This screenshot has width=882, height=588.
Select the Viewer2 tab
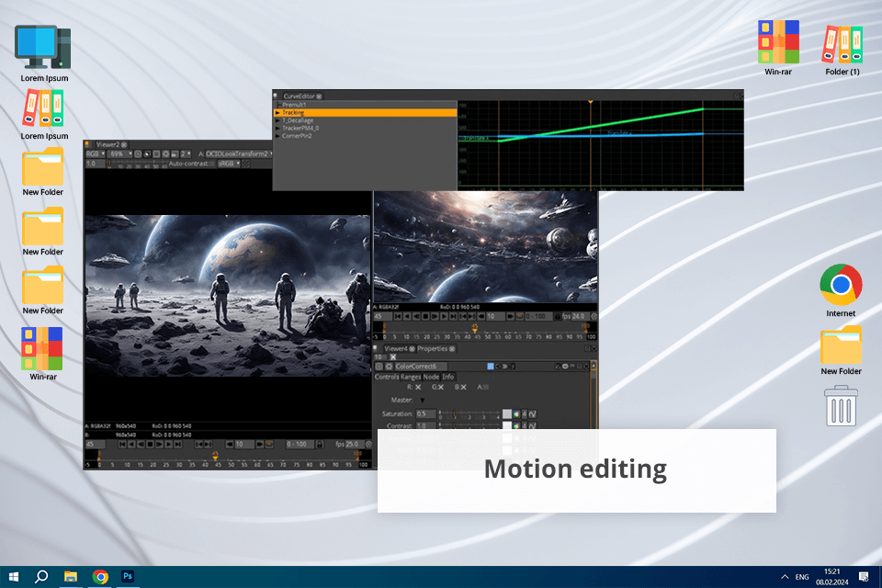coord(107,144)
